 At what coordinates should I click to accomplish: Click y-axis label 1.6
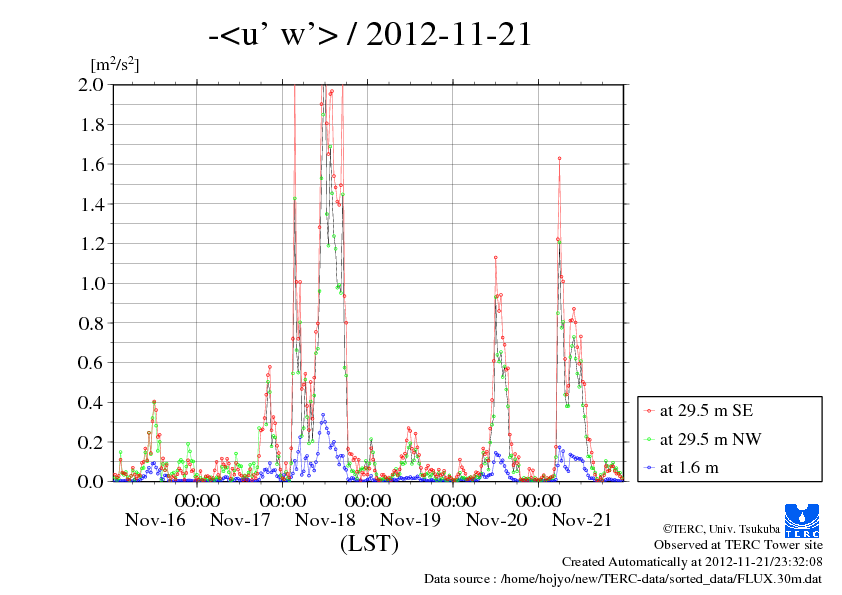pos(91,164)
